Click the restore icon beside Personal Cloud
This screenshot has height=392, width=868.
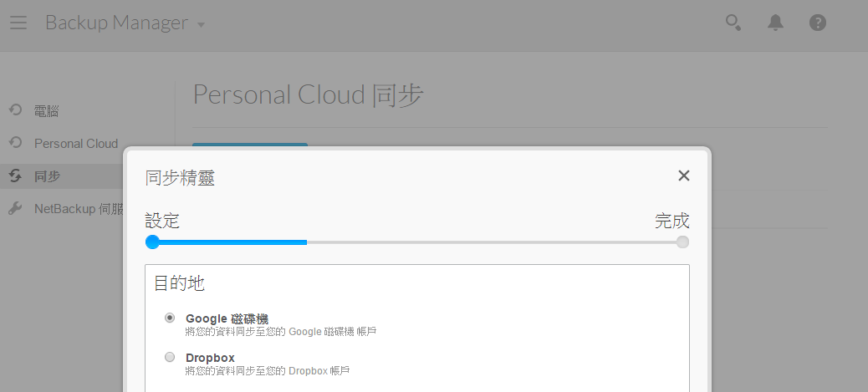pos(16,142)
